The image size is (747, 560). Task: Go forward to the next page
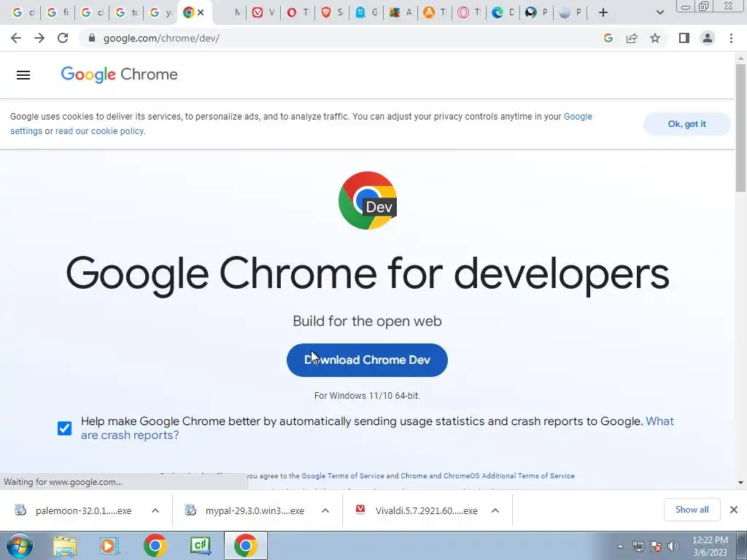pos(39,38)
